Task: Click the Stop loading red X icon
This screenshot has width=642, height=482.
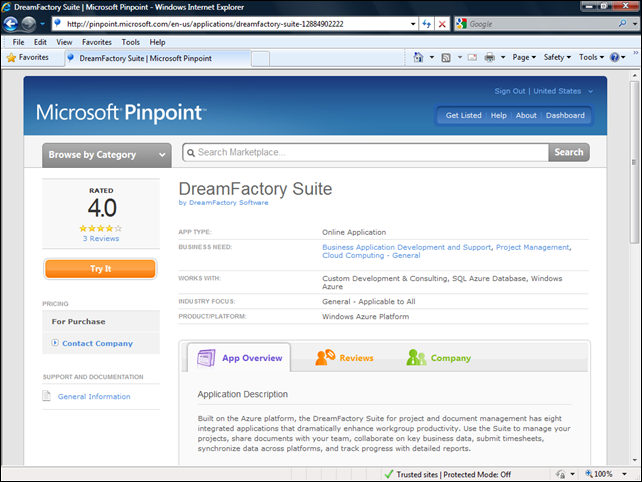Action: click(442, 24)
